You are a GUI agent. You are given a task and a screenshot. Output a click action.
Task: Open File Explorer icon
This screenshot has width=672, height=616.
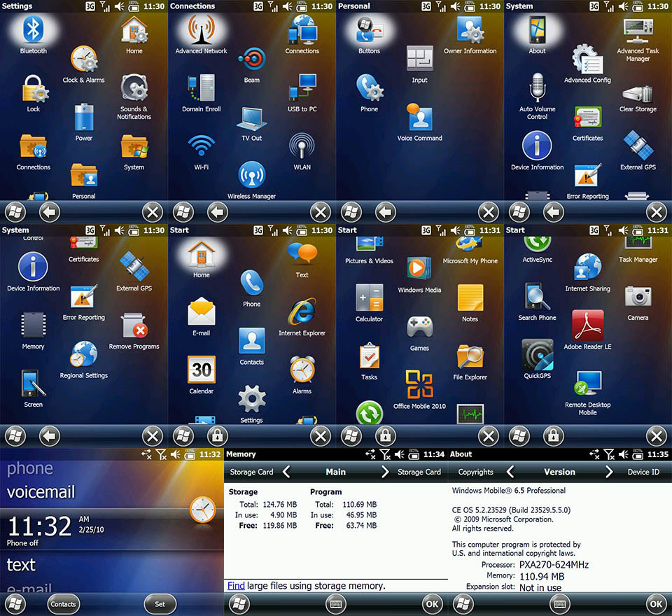[470, 356]
